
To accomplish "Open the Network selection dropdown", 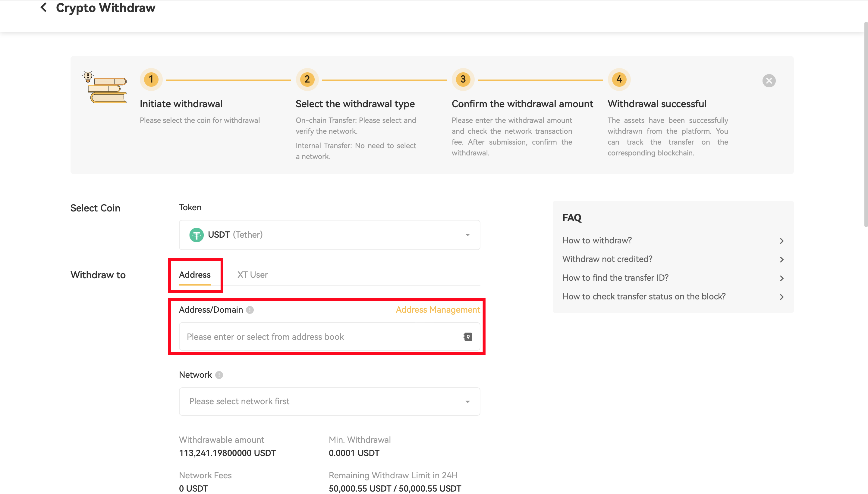I will (x=329, y=401).
